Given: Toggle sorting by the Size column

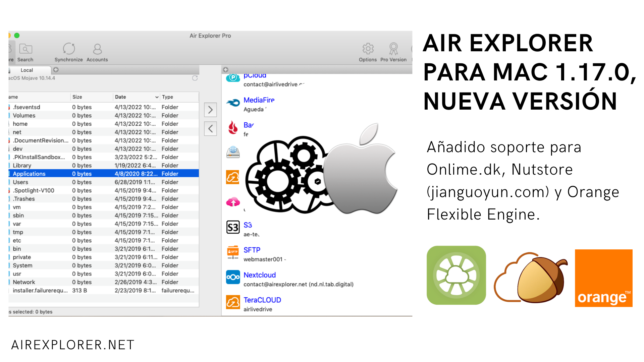Looking at the screenshot, I should click(77, 97).
